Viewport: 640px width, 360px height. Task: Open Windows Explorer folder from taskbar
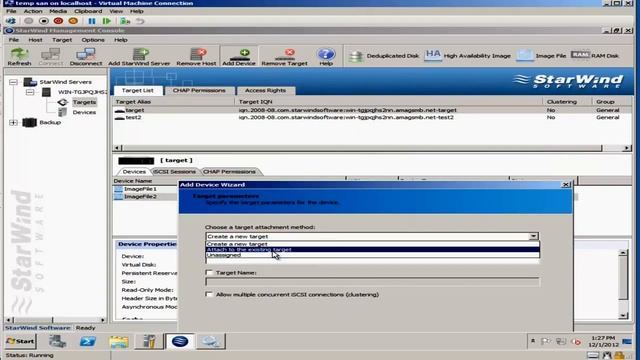click(119, 341)
